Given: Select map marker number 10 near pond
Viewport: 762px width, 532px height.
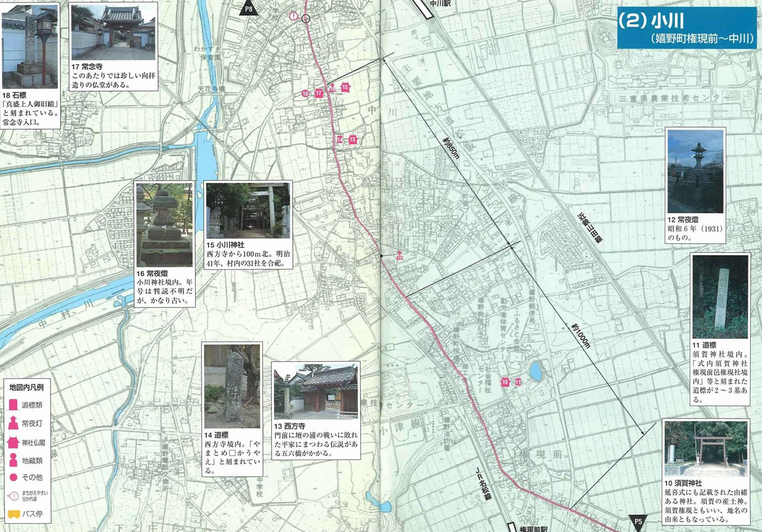Looking at the screenshot, I should pyautogui.click(x=505, y=382).
